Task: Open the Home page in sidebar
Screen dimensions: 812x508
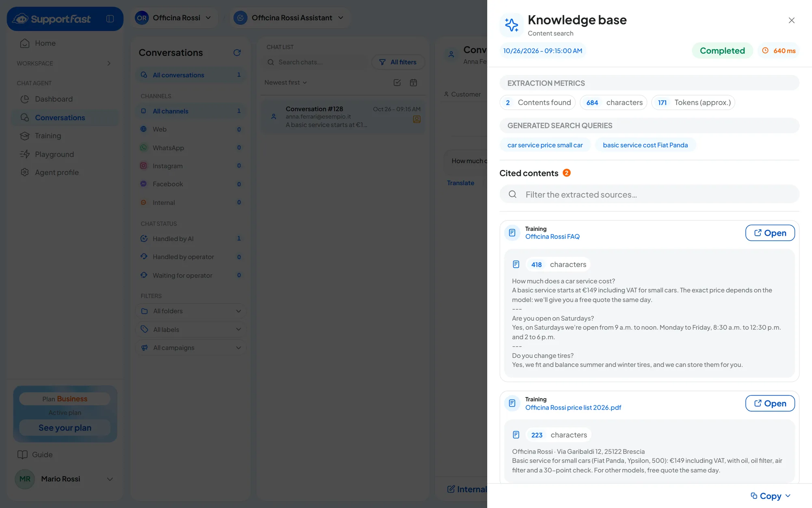Action: [x=65, y=43]
